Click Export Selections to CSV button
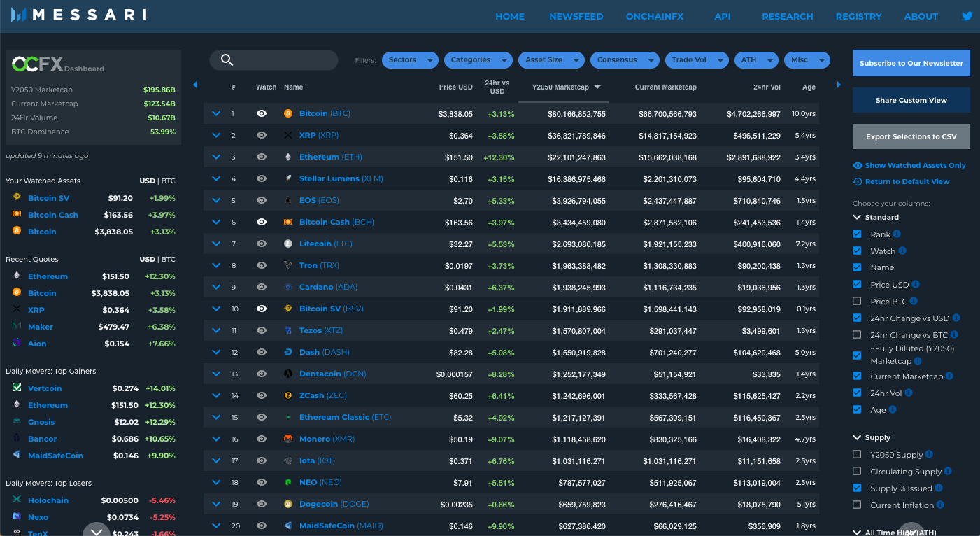Viewport: 980px width, 536px height. [911, 136]
